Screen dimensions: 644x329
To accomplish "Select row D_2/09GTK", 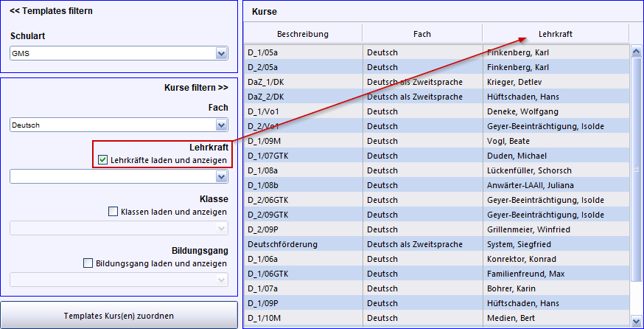I will [x=437, y=215].
